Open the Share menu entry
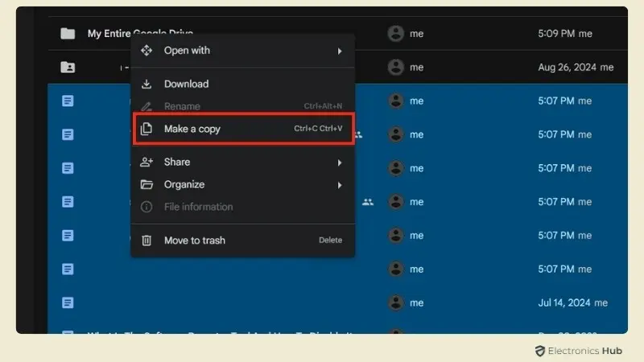Screen dimensions: 644x362 tap(243, 162)
